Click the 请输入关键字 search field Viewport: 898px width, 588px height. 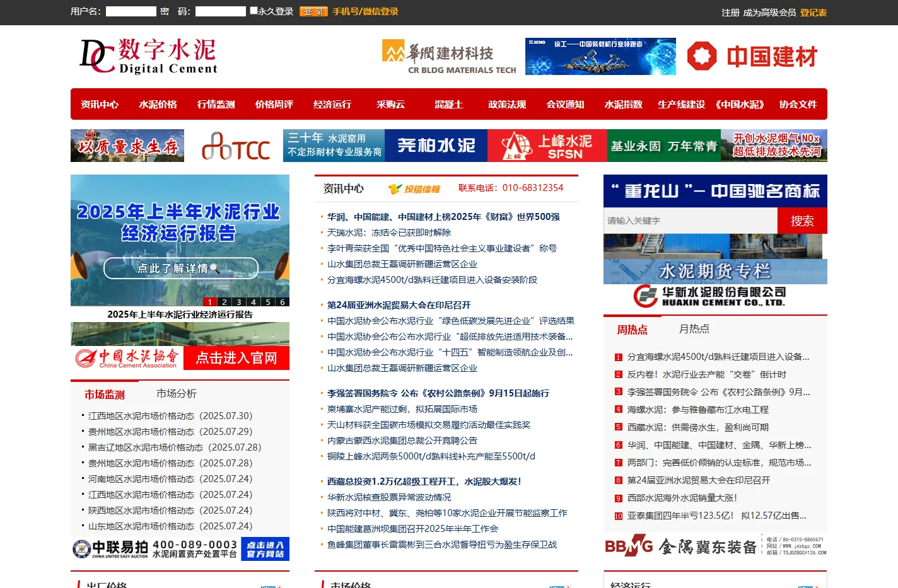tap(690, 221)
